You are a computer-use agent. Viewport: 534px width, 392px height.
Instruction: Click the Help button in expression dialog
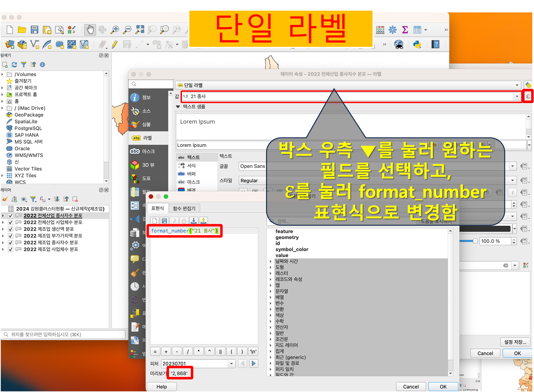pos(161,387)
